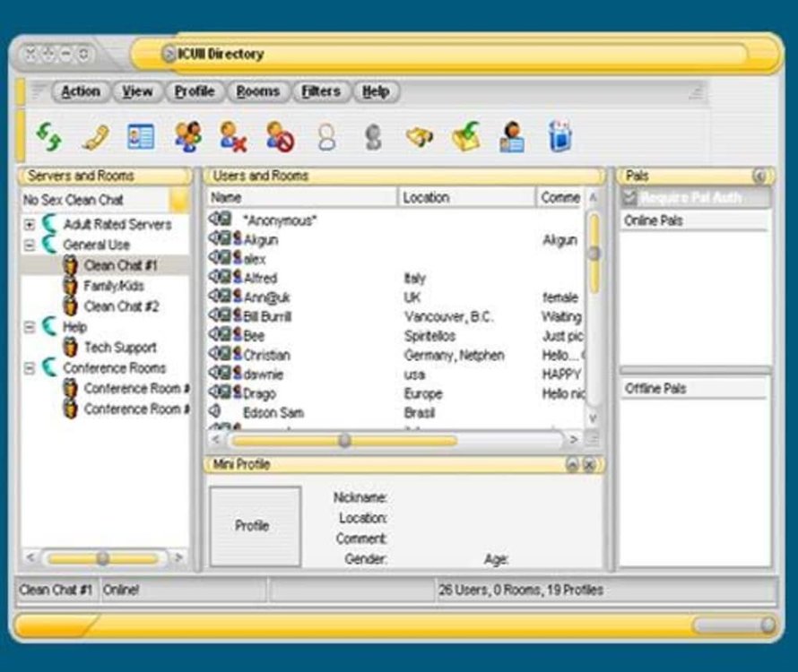Select the Tech Support room
Screen dimensions: 798x672
(x=120, y=348)
